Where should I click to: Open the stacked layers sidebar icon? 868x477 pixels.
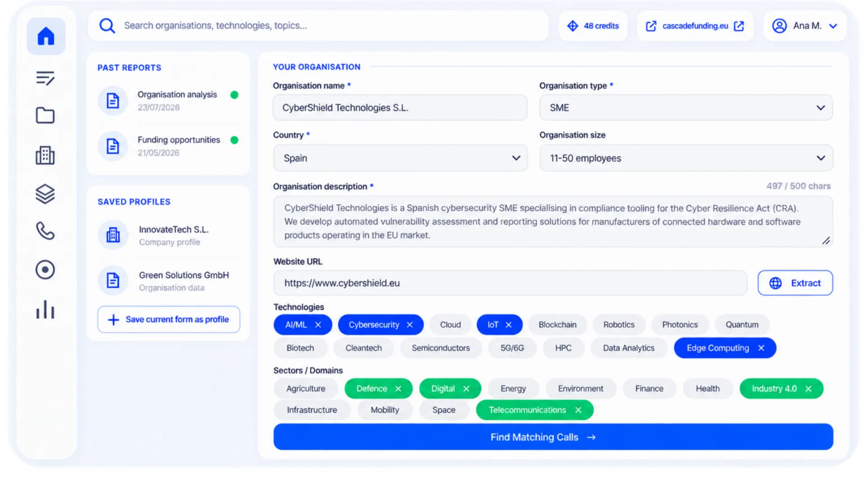click(45, 194)
